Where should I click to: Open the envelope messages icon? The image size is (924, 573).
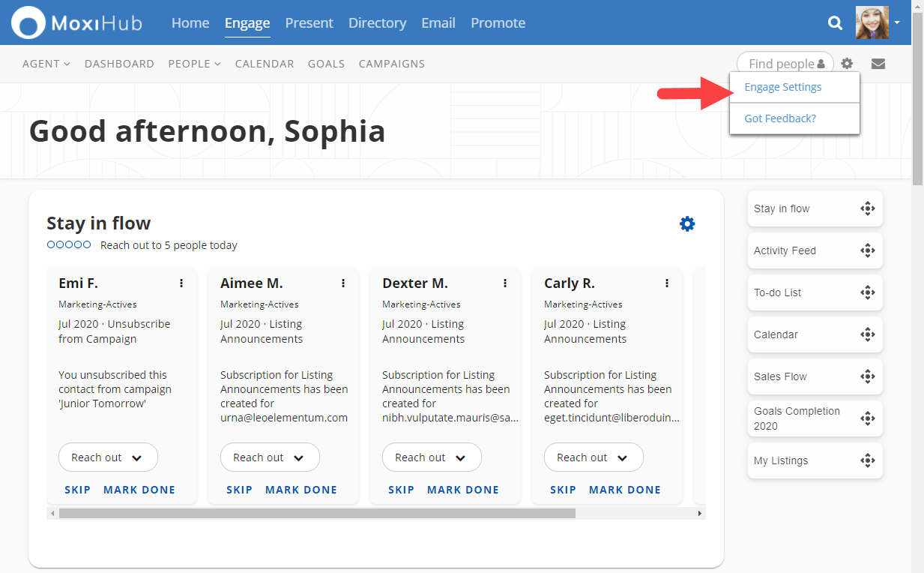tap(878, 64)
